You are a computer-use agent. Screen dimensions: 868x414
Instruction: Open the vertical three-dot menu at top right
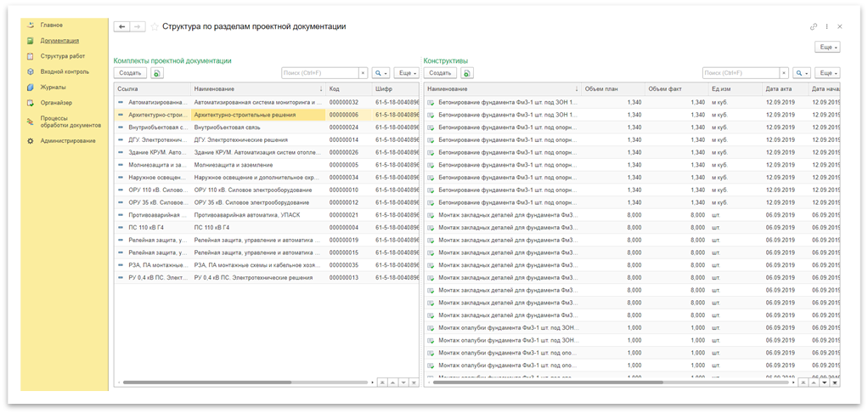(x=826, y=27)
